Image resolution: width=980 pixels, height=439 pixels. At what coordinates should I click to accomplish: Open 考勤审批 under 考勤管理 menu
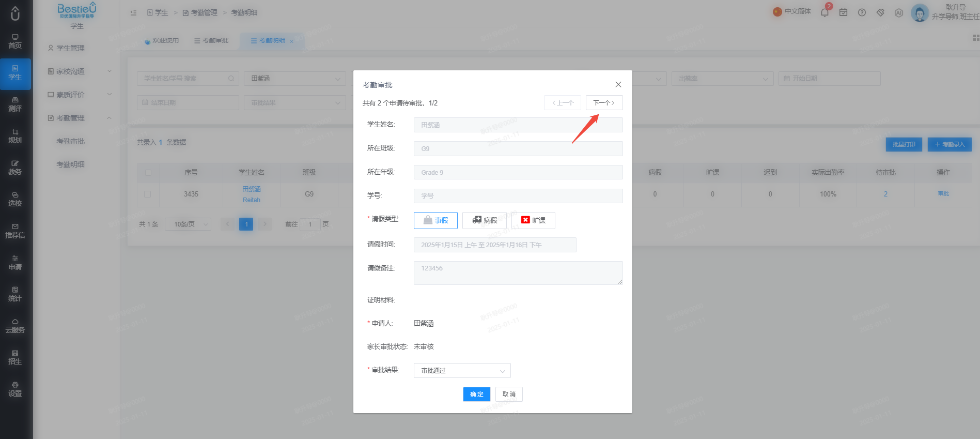70,141
